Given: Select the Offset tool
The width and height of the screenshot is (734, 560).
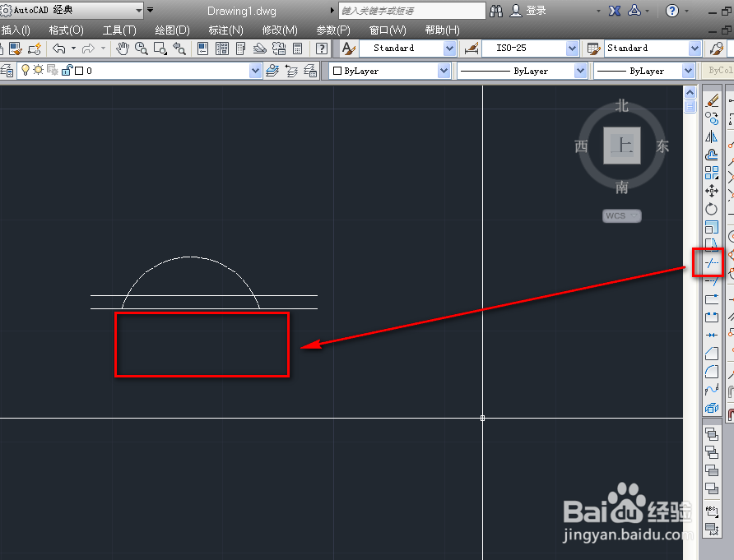Looking at the screenshot, I should pyautogui.click(x=712, y=155).
